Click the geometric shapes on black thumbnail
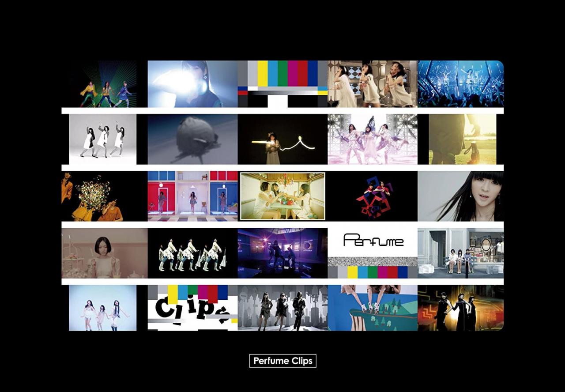 tap(373, 196)
